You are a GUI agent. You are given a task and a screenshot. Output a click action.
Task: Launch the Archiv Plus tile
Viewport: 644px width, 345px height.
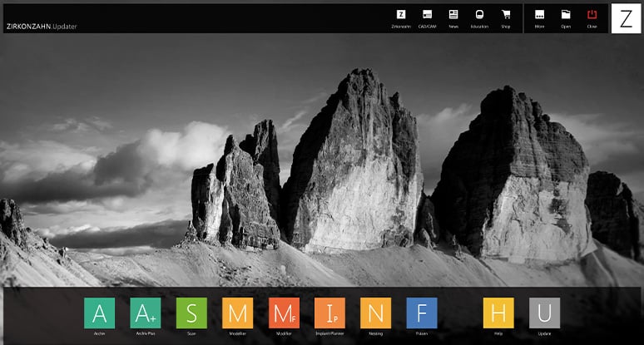146,313
